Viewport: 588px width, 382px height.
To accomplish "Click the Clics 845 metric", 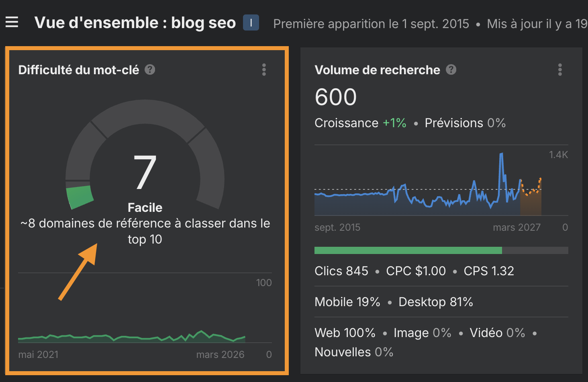I will pos(341,271).
